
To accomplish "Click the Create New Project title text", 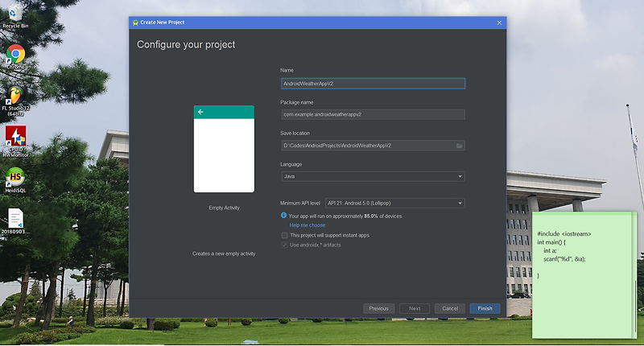I will tap(163, 23).
